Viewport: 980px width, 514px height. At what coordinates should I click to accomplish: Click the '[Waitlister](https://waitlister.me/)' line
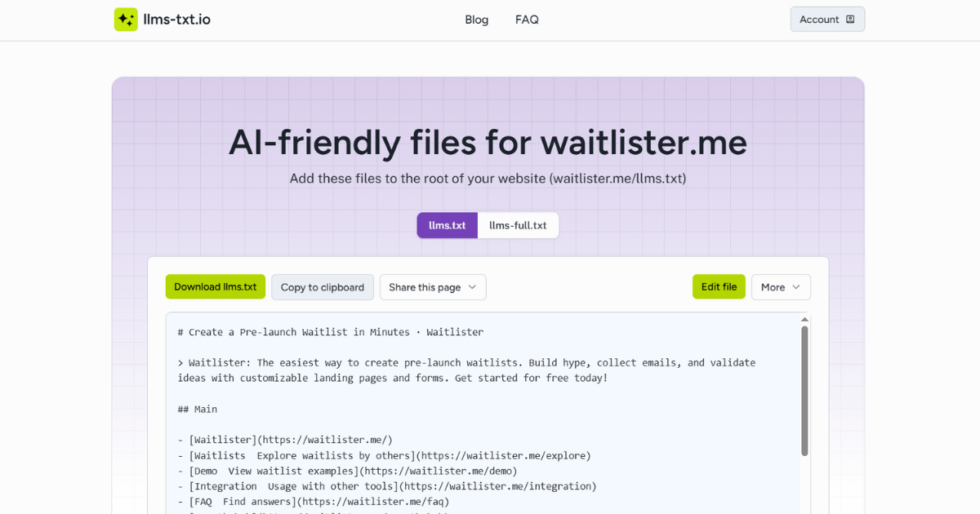(x=285, y=440)
